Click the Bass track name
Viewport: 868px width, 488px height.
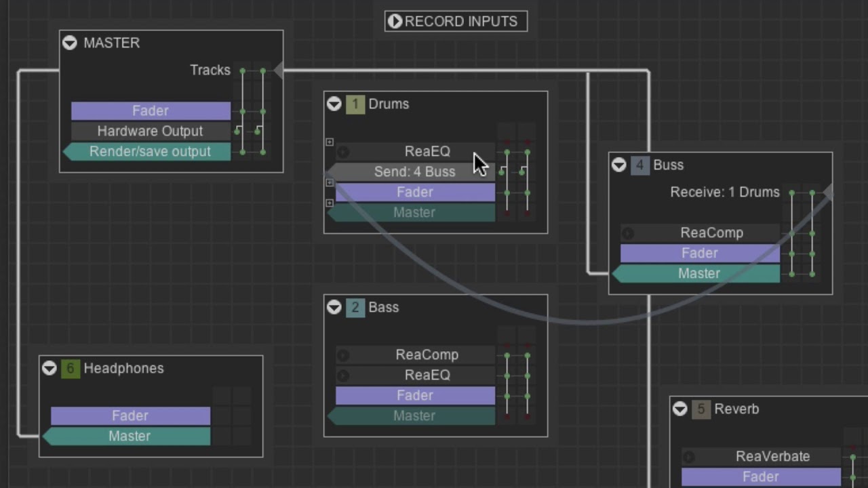tap(383, 307)
